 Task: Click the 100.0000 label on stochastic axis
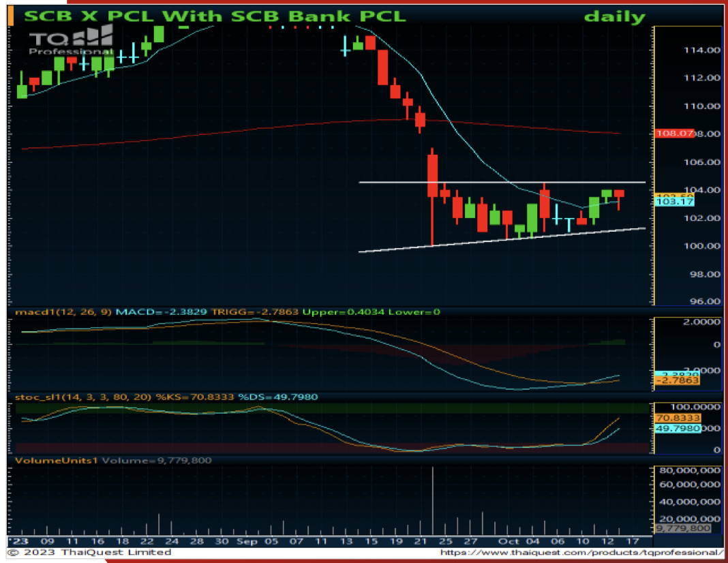click(695, 407)
